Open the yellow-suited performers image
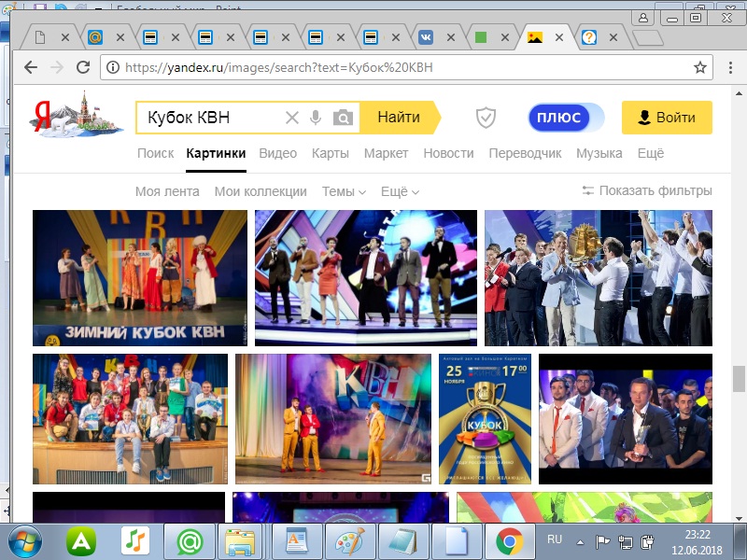 click(x=333, y=419)
